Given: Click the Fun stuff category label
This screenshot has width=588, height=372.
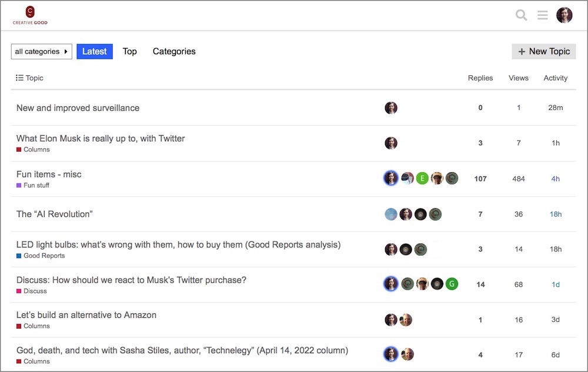Looking at the screenshot, I should point(32,185).
